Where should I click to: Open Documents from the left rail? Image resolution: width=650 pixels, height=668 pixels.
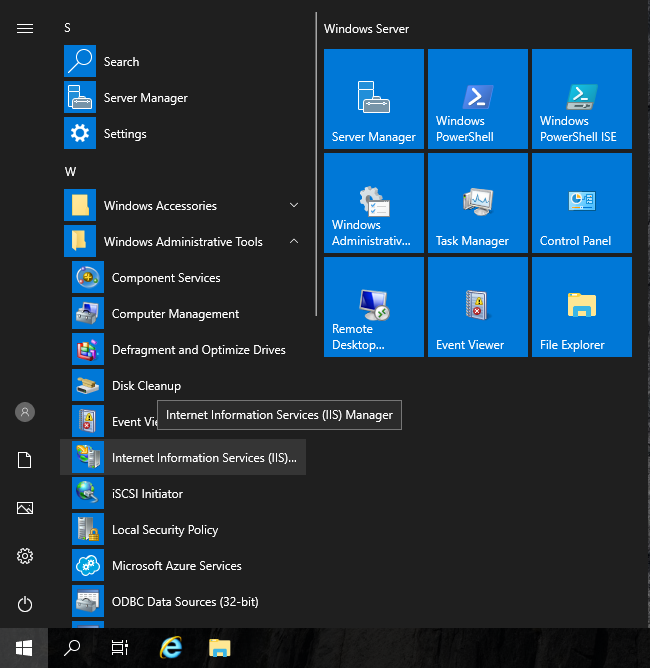click(x=25, y=460)
